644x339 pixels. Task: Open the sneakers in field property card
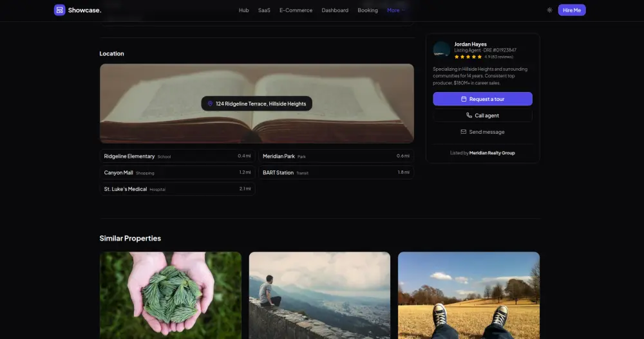pos(469,295)
